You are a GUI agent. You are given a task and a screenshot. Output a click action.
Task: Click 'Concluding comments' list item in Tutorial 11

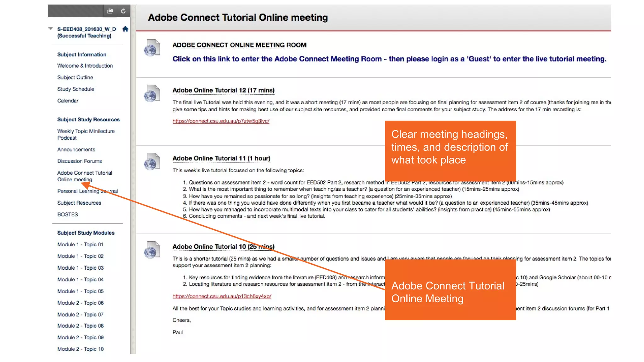click(x=254, y=216)
